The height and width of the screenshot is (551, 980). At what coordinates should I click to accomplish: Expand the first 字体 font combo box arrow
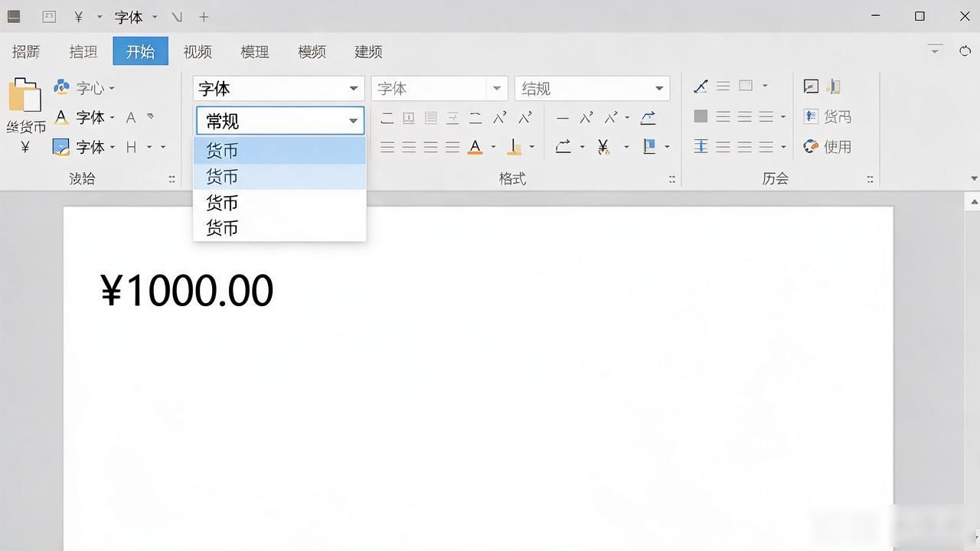pos(353,89)
